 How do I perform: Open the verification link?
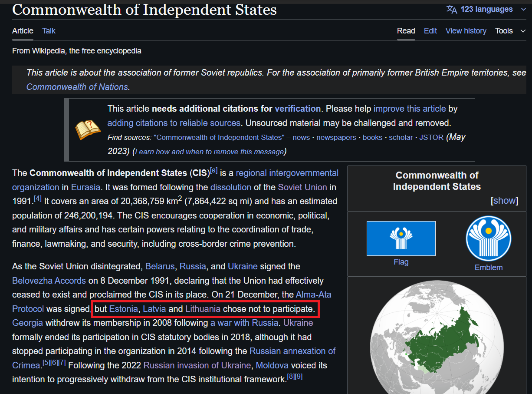click(x=298, y=109)
